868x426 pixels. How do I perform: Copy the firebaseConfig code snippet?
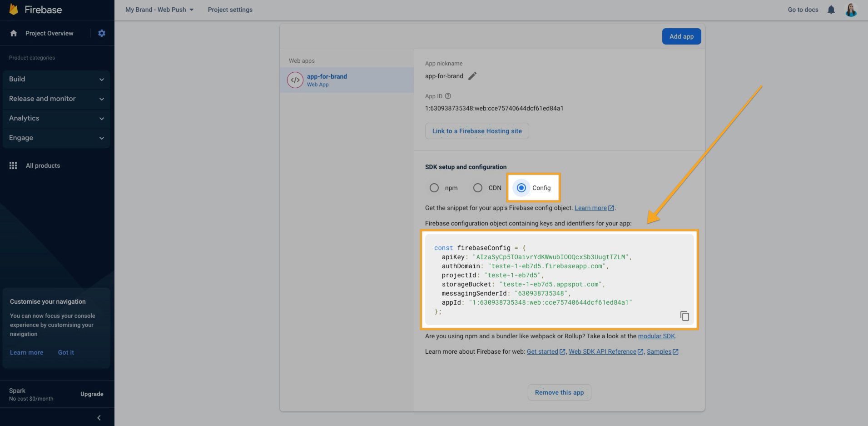pos(684,316)
